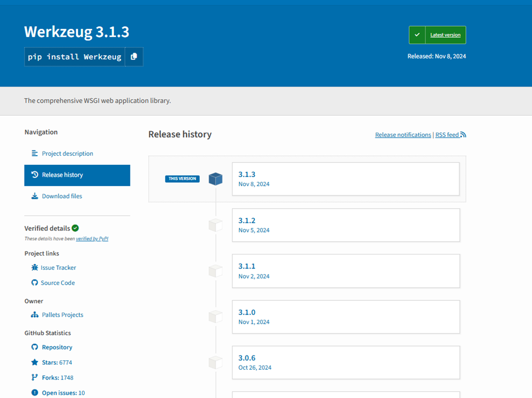Click the star icon beside Stars
The width and height of the screenshot is (532, 398).
[x=34, y=362]
